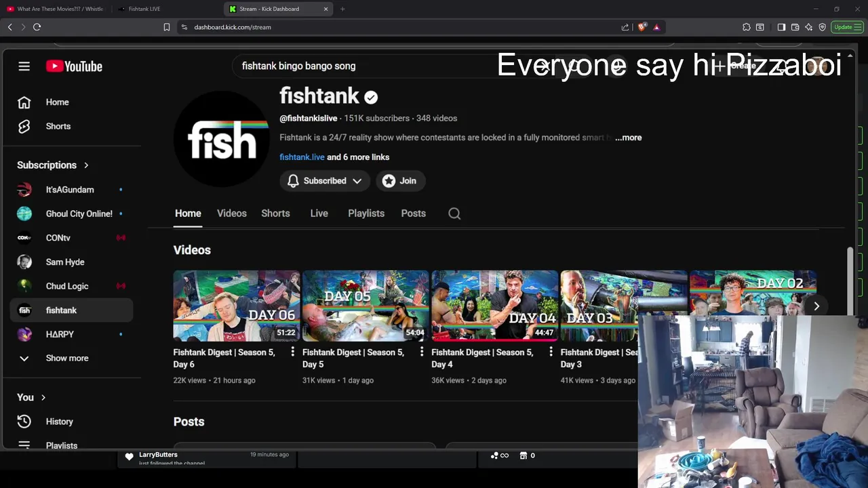The height and width of the screenshot is (488, 868).
Task: Open the Shorts icon in the sidebar
Action: tap(24, 127)
